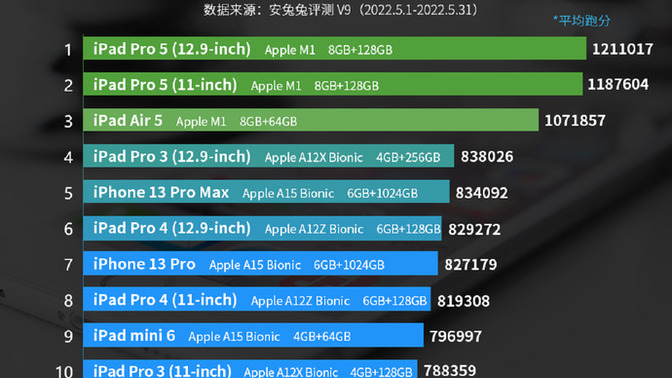Click score 838026
The image size is (672, 378).
(487, 156)
